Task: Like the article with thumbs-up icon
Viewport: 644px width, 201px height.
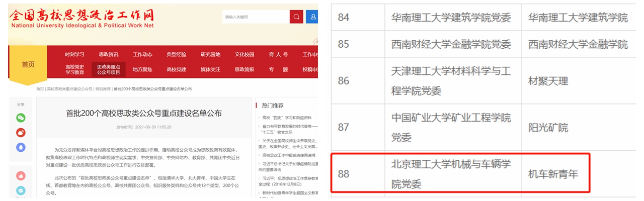Action: pyautogui.click(x=21, y=176)
